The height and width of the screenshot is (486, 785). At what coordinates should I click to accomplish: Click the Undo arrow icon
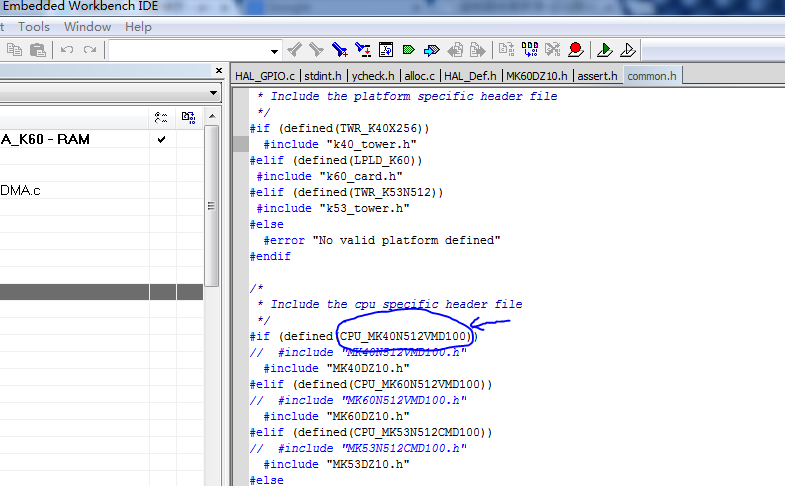click(67, 50)
